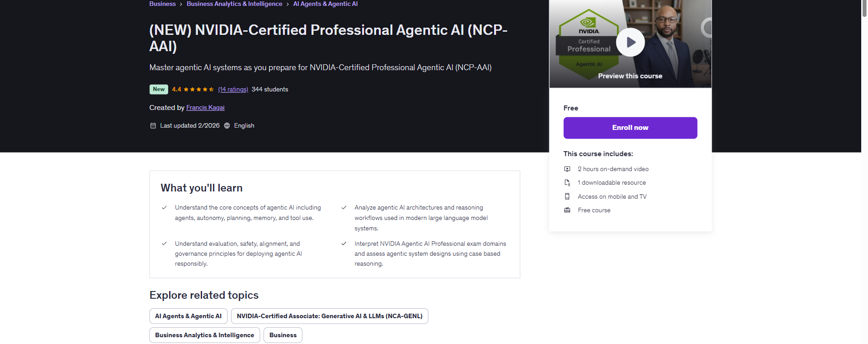Image resolution: width=868 pixels, height=344 pixels.
Task: Open AI Agents & Agentic AI breadcrumb
Action: pos(325,4)
